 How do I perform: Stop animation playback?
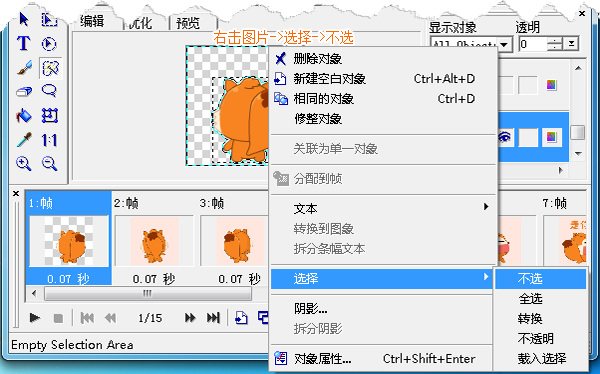[58, 318]
